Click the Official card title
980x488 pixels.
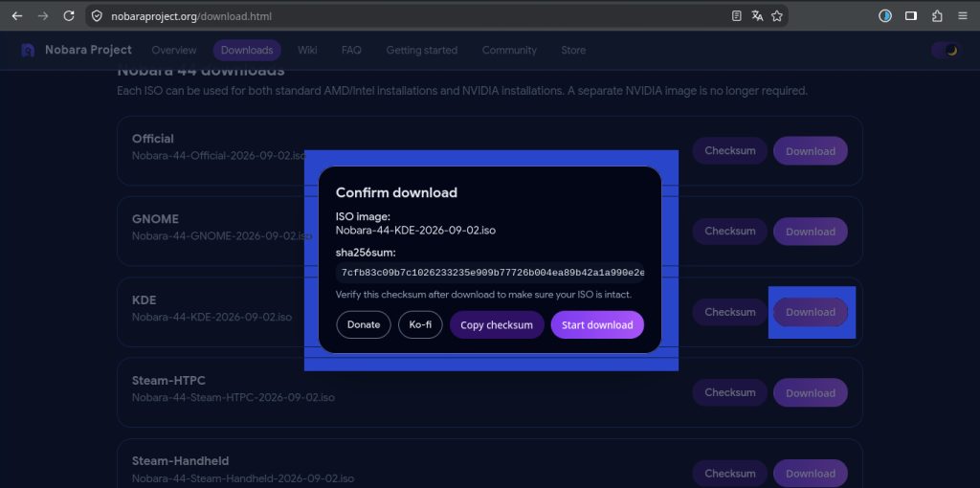(x=153, y=138)
